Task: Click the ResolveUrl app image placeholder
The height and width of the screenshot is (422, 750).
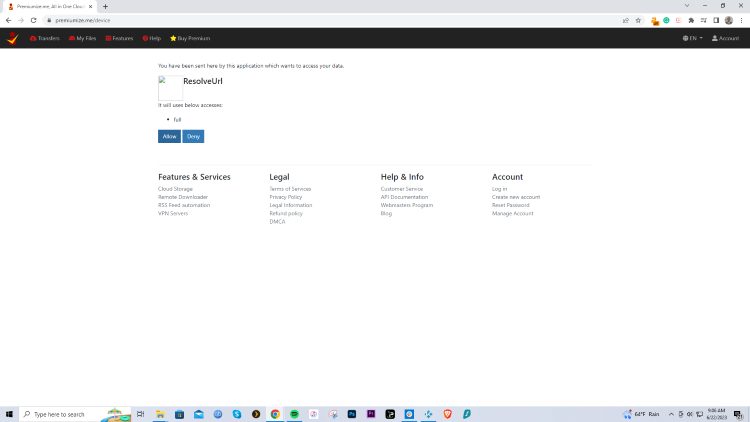Action: 170,88
